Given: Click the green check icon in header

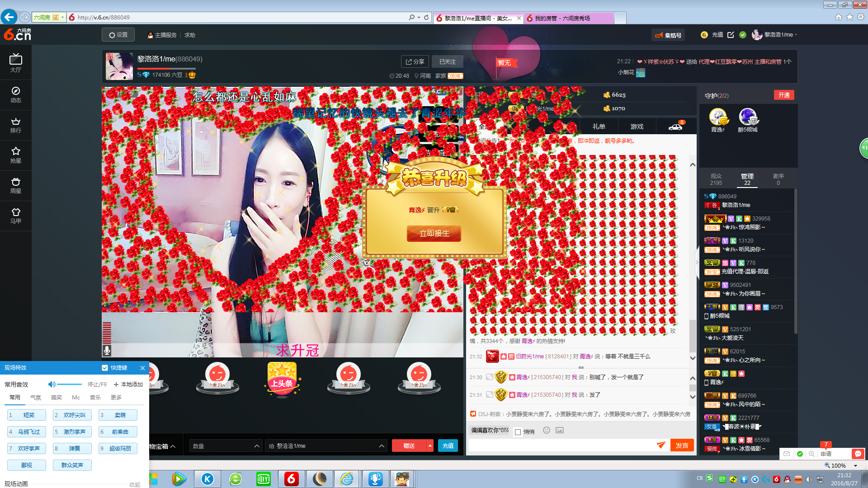Looking at the screenshot, I should tap(743, 35).
